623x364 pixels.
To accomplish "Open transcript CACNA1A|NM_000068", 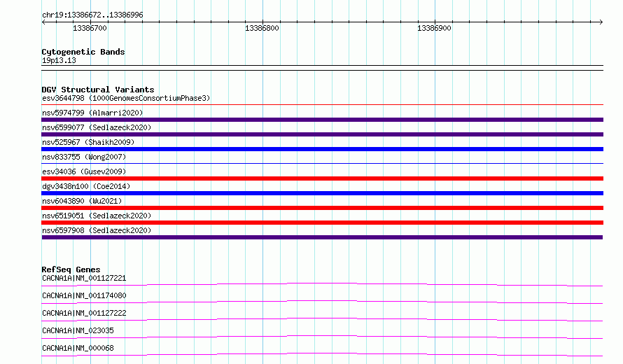I will (x=78, y=348).
